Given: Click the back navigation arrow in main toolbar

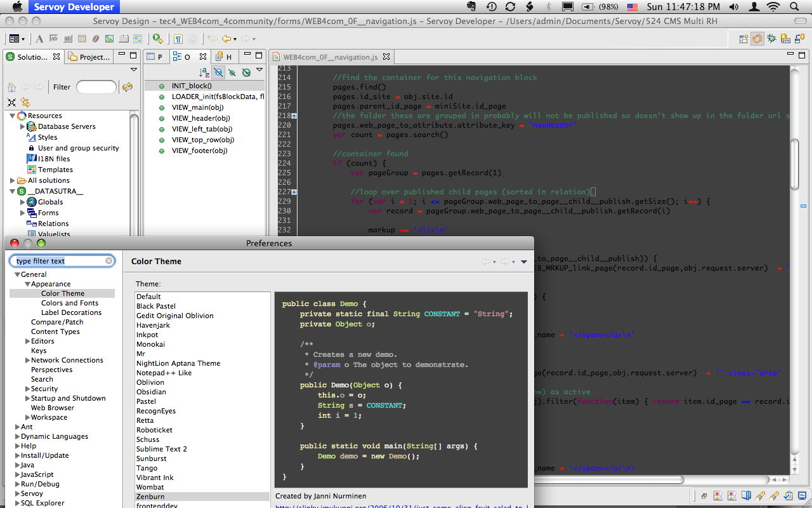Looking at the screenshot, I should point(226,39).
